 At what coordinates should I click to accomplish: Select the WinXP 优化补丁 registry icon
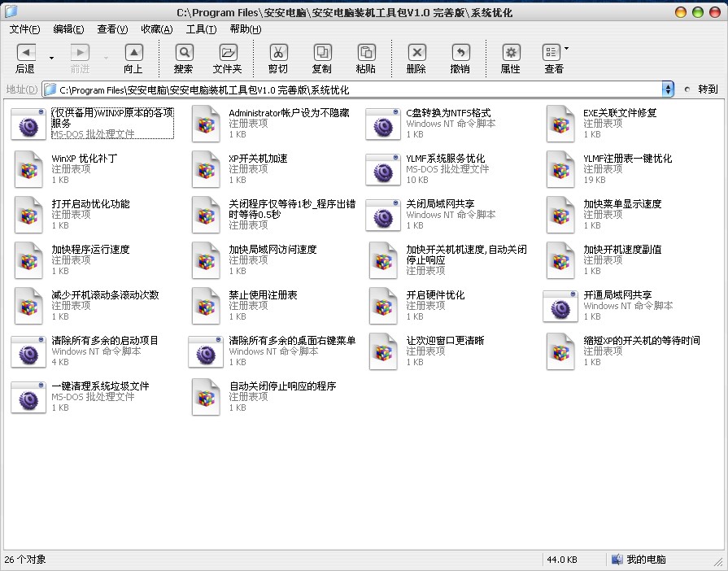[28, 169]
